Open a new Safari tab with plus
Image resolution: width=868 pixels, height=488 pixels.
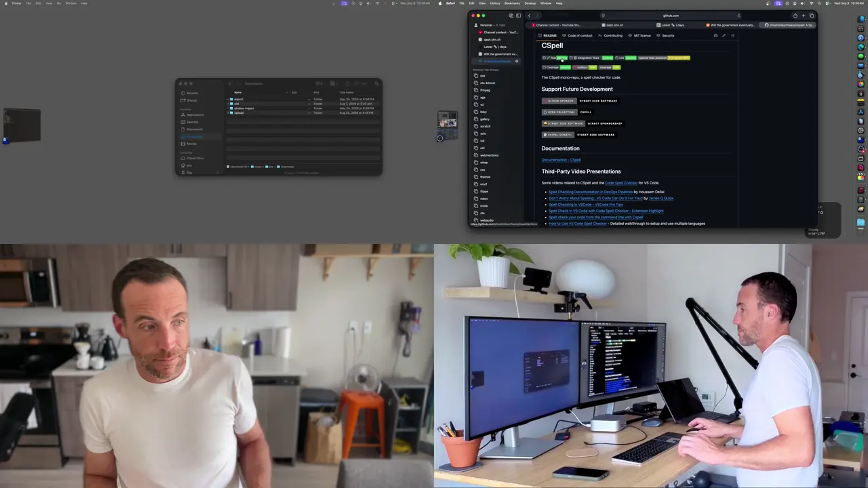tap(804, 16)
